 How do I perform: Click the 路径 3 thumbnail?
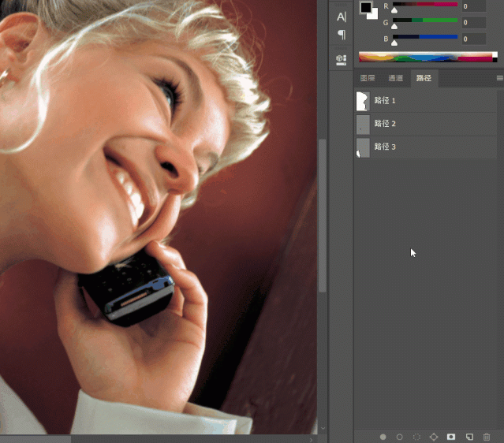363,147
